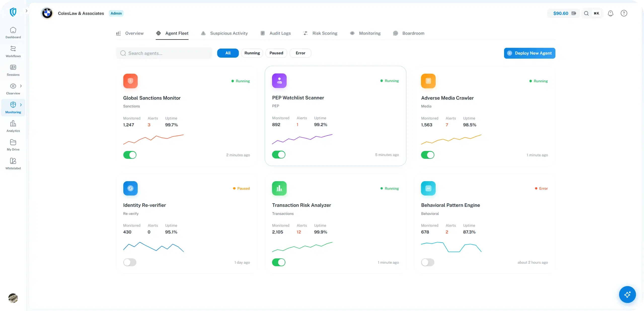Filter agents by Paused status
The image size is (644, 311).
coord(276,53)
